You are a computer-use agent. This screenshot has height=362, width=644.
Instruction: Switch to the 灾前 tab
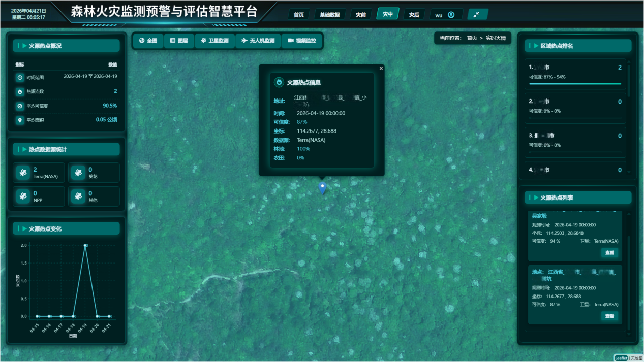pos(360,15)
